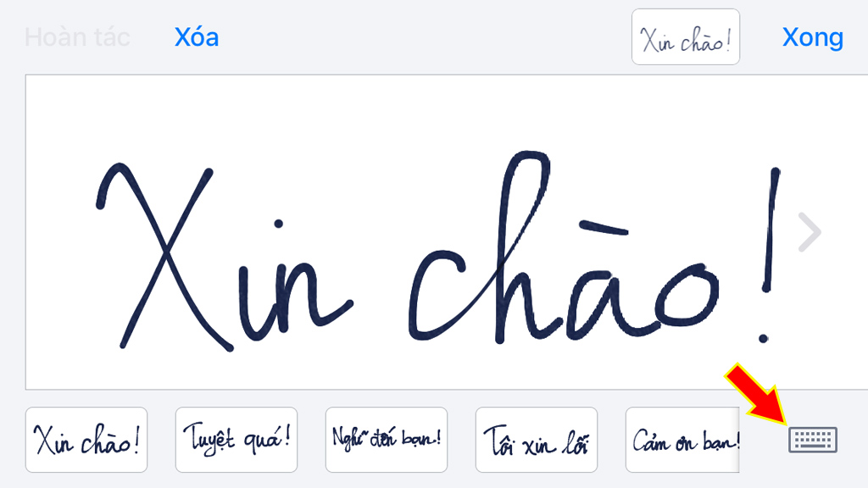Image resolution: width=868 pixels, height=488 pixels.
Task: Pick the Nghĩ đến bạn! preset message
Action: coord(387,440)
